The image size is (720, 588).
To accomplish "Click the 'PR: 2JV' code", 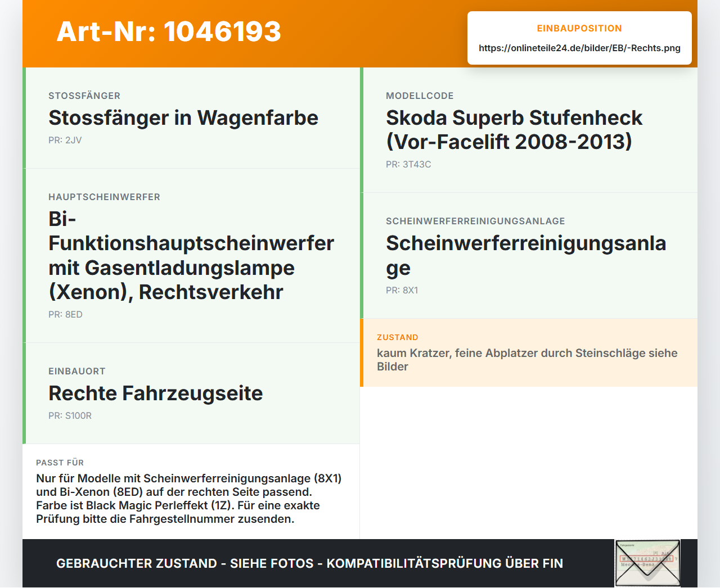I will pos(65,140).
